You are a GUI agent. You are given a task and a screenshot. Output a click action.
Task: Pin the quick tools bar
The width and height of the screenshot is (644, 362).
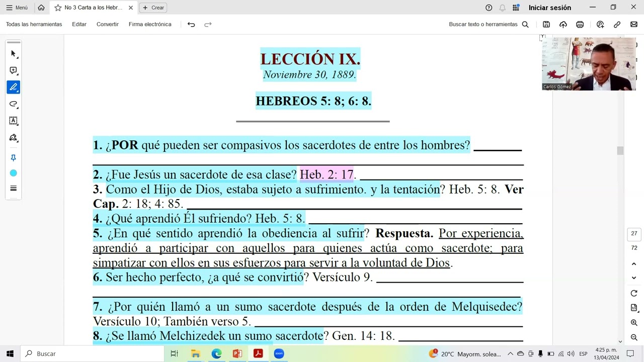(14, 158)
